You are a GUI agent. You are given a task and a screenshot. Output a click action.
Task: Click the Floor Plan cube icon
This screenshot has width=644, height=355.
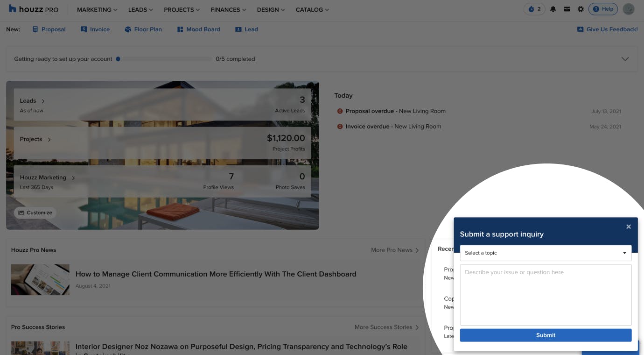tap(128, 29)
